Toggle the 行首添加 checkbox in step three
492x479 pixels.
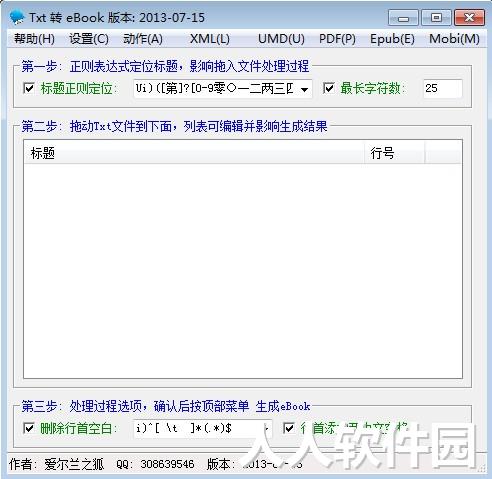[289, 428]
